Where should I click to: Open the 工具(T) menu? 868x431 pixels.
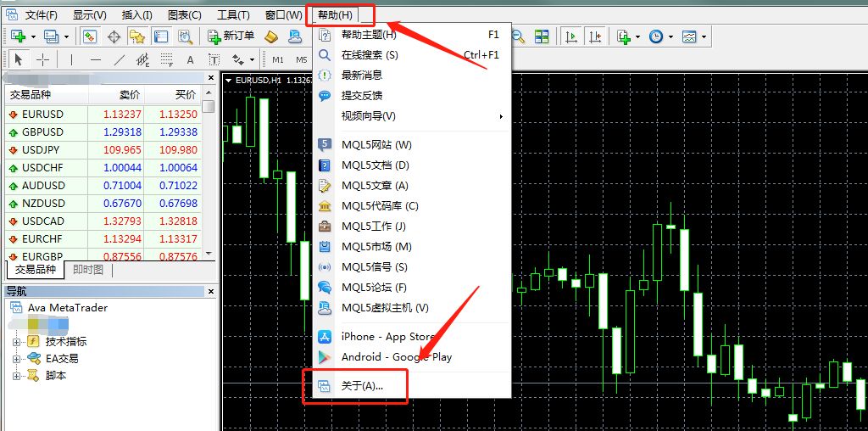click(x=233, y=15)
